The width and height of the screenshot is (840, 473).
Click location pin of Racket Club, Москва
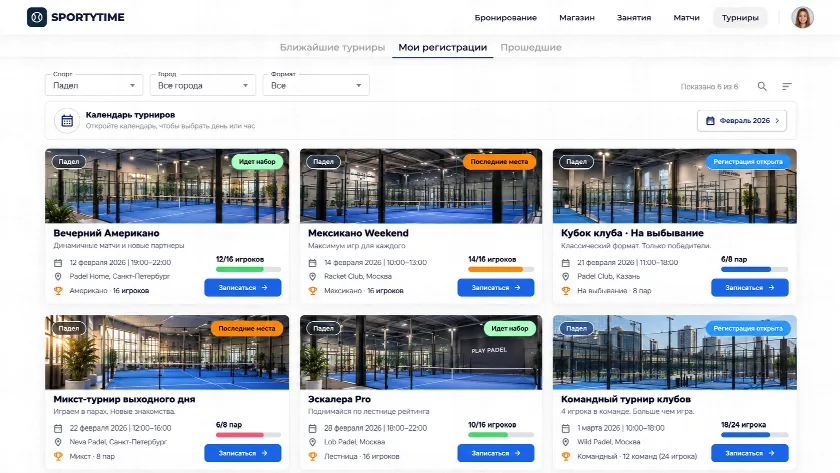[x=312, y=276]
